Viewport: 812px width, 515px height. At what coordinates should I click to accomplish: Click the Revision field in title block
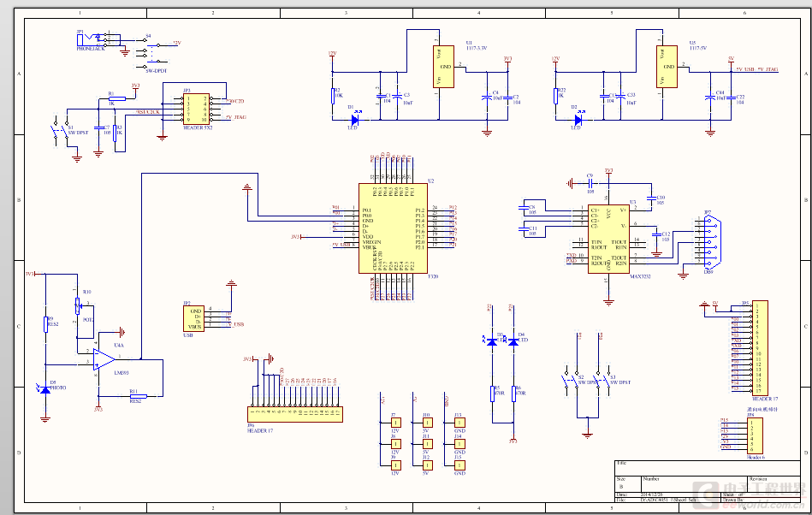click(774, 484)
